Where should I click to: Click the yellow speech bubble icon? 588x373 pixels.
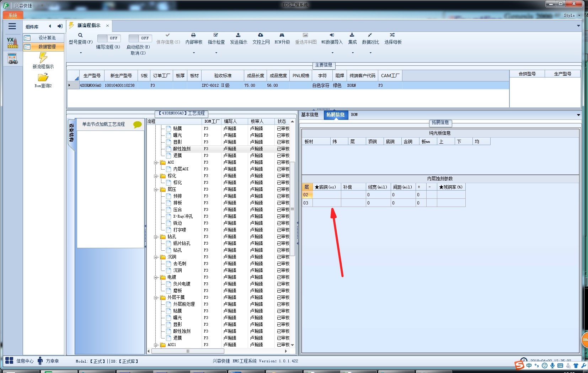137,124
